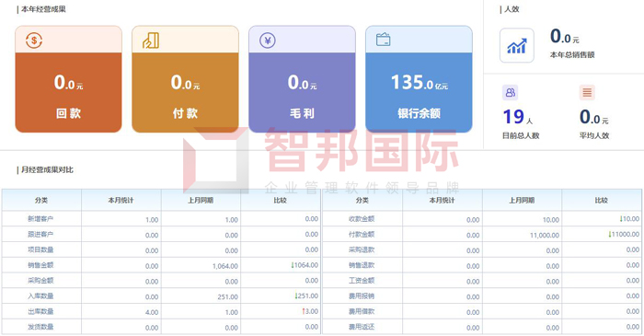Select the 新增客户 row label

(x=40, y=219)
